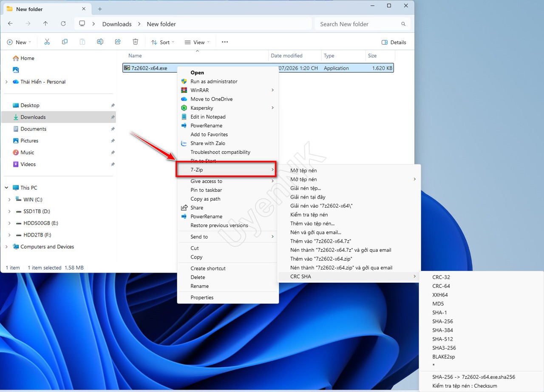The width and height of the screenshot is (544, 392).
Task: Expand Thái Hiển - Personal OneDrive node
Action: click(6, 82)
